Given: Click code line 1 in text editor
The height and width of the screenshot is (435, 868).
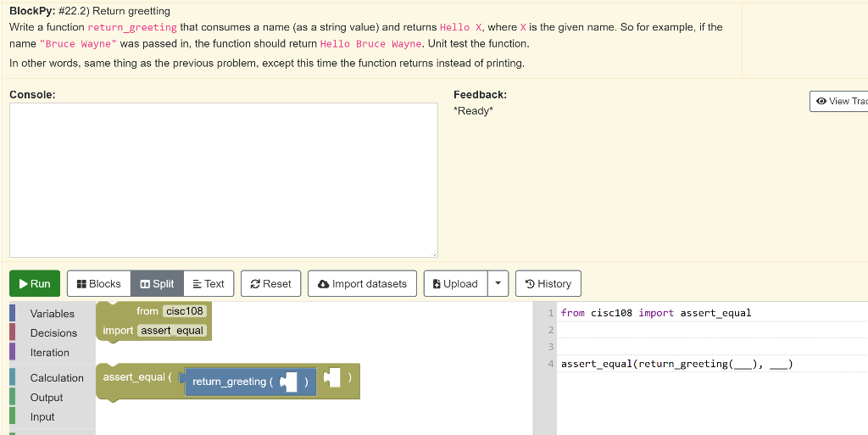Looking at the screenshot, I should point(656,313).
